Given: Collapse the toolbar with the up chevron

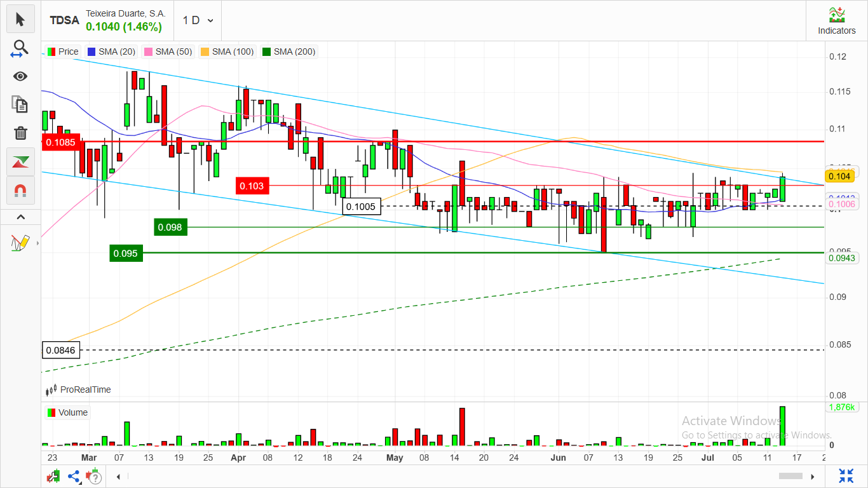Looking at the screenshot, I should click(x=20, y=217).
